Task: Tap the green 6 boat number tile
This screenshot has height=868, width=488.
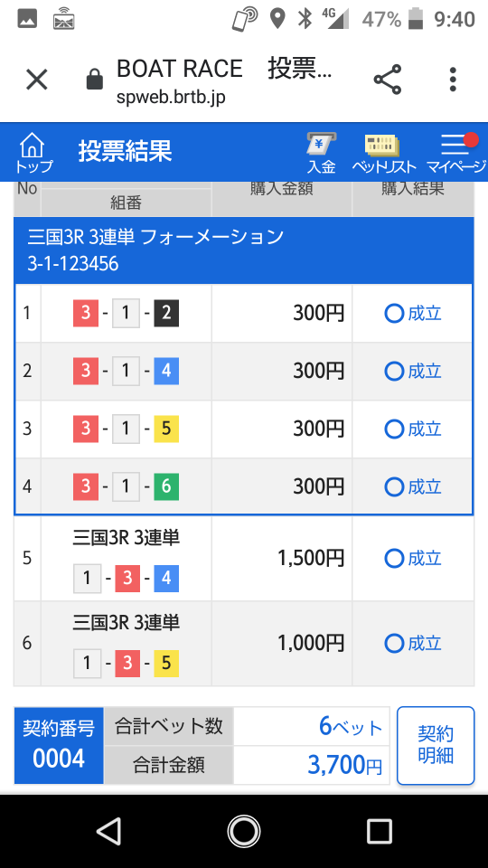Action: (166, 486)
